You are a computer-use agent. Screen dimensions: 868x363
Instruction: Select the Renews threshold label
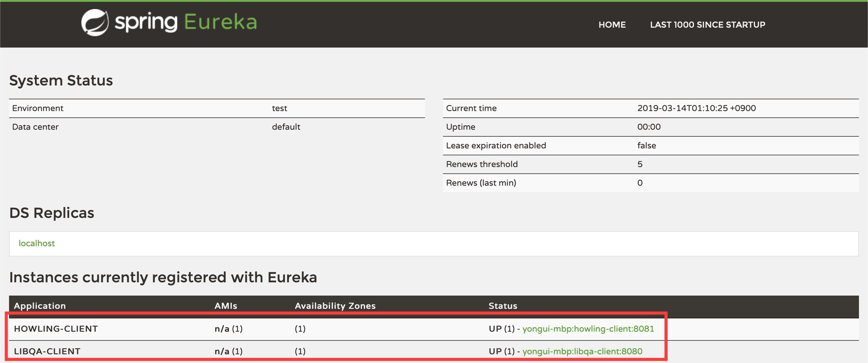pyautogui.click(x=482, y=164)
